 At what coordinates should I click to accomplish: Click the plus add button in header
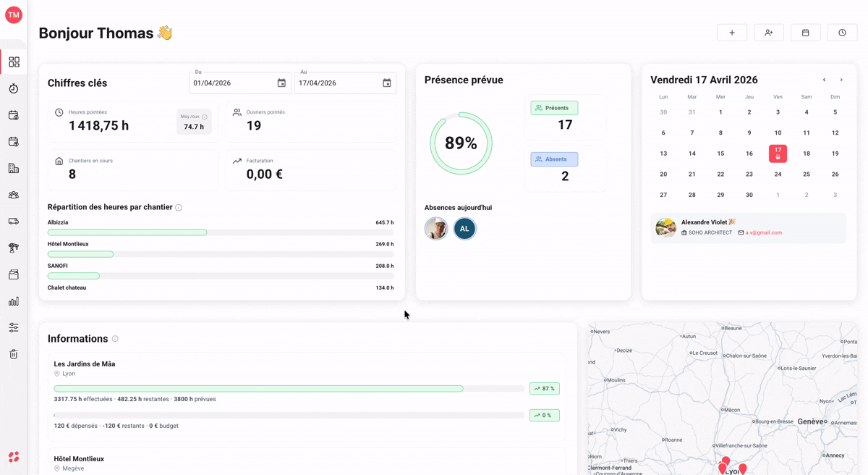point(732,33)
